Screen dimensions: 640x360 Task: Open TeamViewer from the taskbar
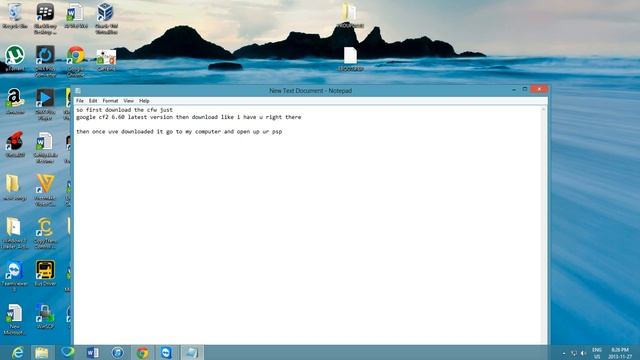[166, 352]
